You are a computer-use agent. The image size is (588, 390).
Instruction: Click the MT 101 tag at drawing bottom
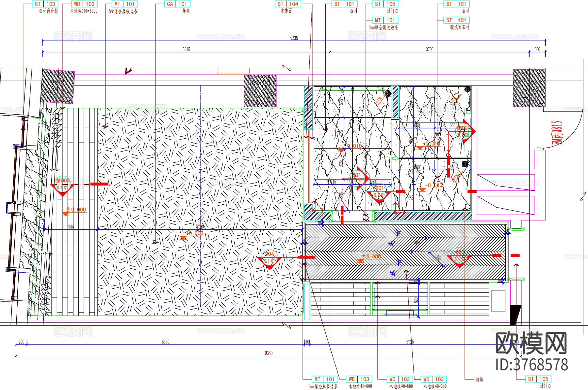(x=324, y=379)
